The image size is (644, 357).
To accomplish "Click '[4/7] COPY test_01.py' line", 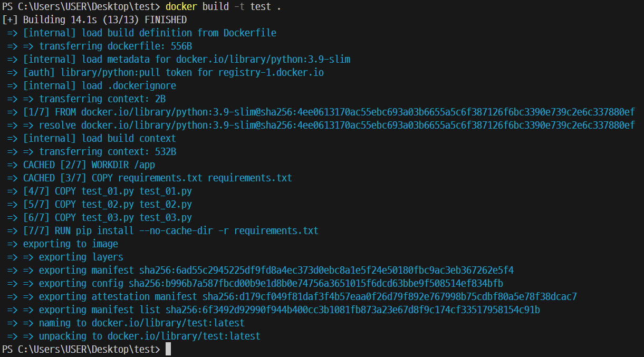I will (100, 191).
